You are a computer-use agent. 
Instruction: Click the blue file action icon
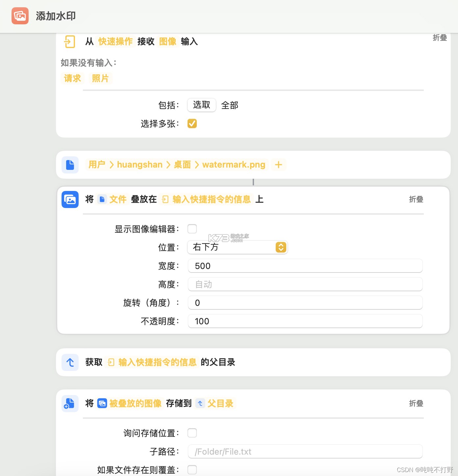(70, 165)
